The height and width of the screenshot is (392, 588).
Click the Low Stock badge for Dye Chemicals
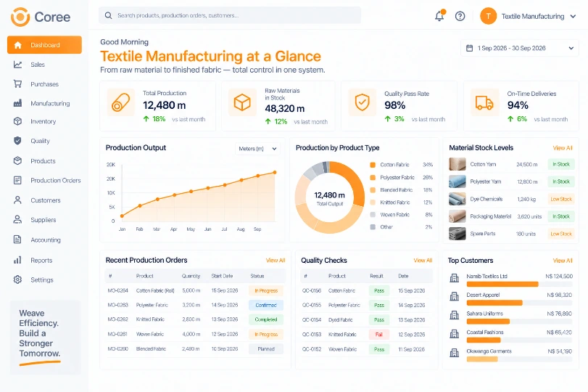[x=561, y=199]
